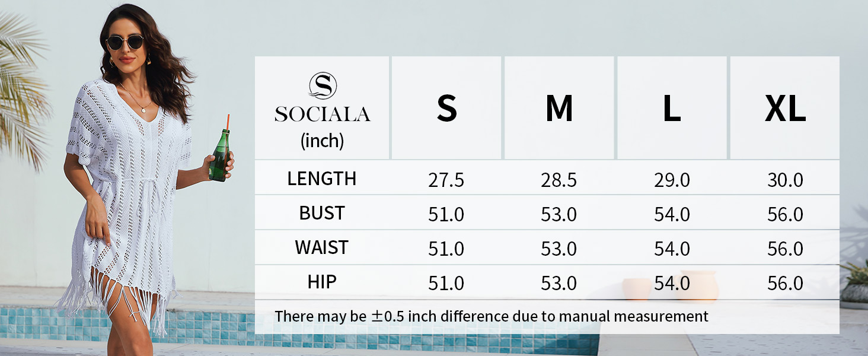Viewport: 868px width, 356px height.
Task: Click the hip value for size S
Action: coord(446,283)
